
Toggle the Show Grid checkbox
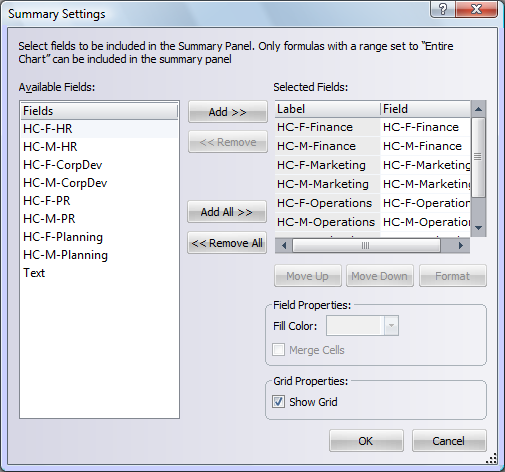(x=278, y=402)
